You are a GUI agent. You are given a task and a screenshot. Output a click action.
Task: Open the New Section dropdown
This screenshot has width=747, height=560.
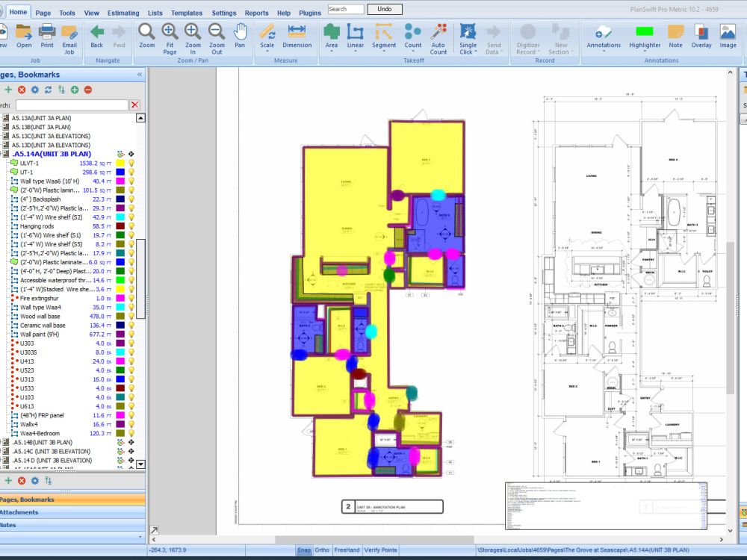click(561, 39)
